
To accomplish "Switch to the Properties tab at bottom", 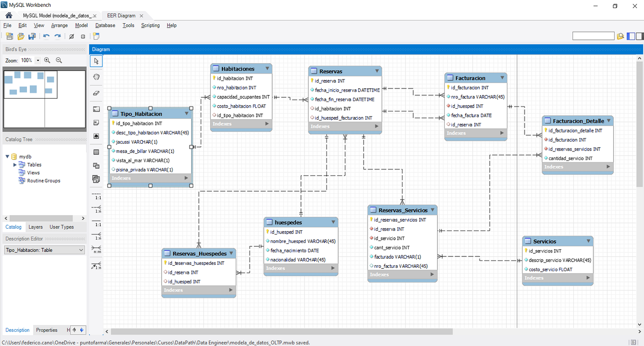I will point(47,330).
